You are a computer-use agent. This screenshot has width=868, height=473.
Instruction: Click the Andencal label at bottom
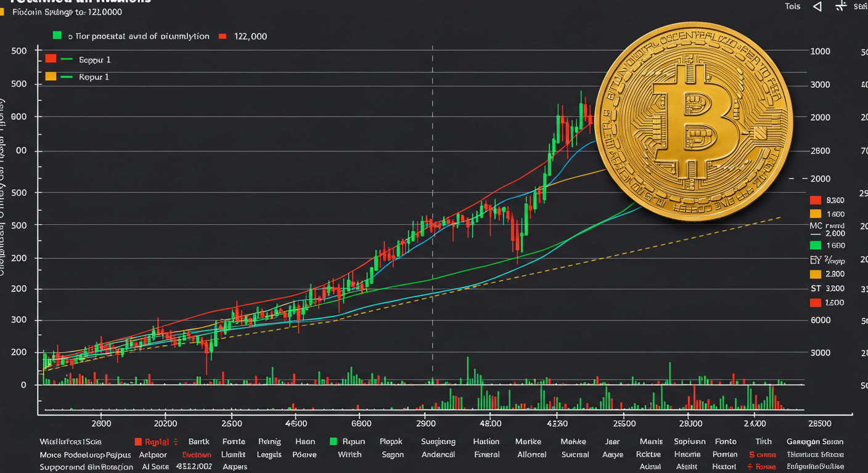438,455
